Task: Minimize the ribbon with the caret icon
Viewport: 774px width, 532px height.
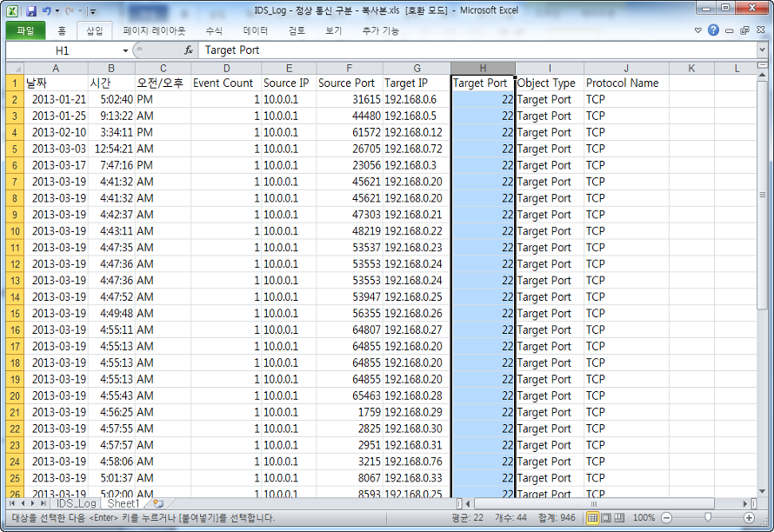Action: [x=697, y=30]
